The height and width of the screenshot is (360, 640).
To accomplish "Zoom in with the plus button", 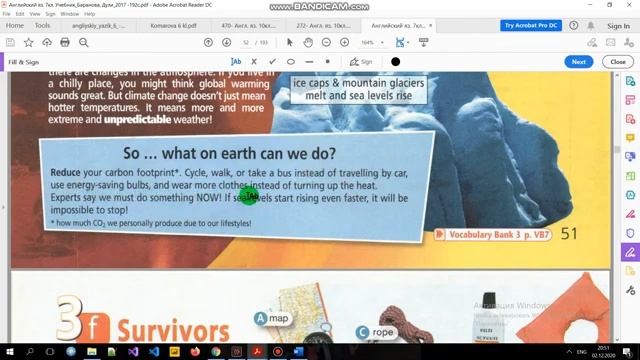I will (x=344, y=42).
